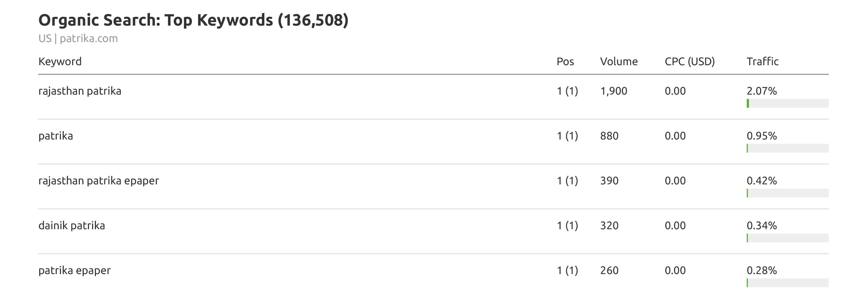Click the 0.28% traffic bar
Viewport: 868px width, 307px height.
787,283
